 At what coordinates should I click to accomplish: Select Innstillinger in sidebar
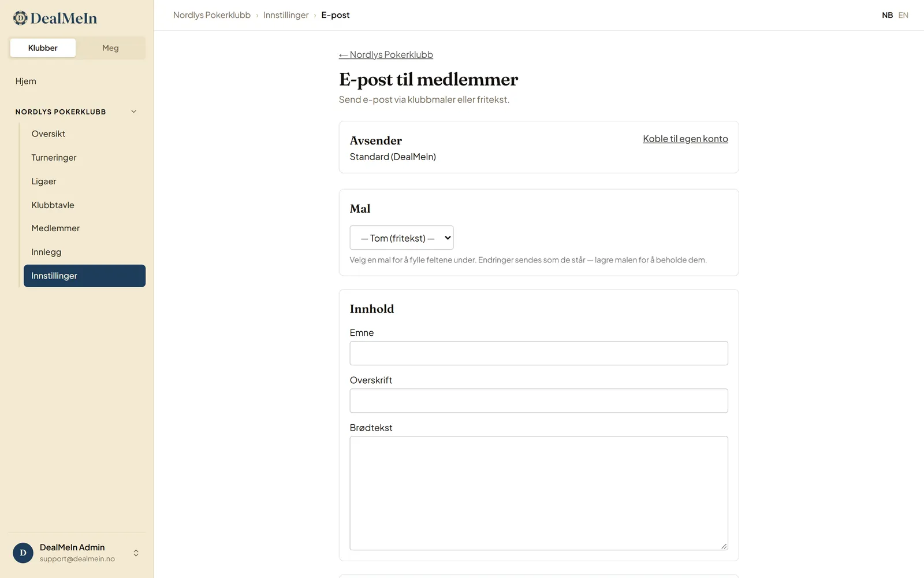tap(84, 276)
